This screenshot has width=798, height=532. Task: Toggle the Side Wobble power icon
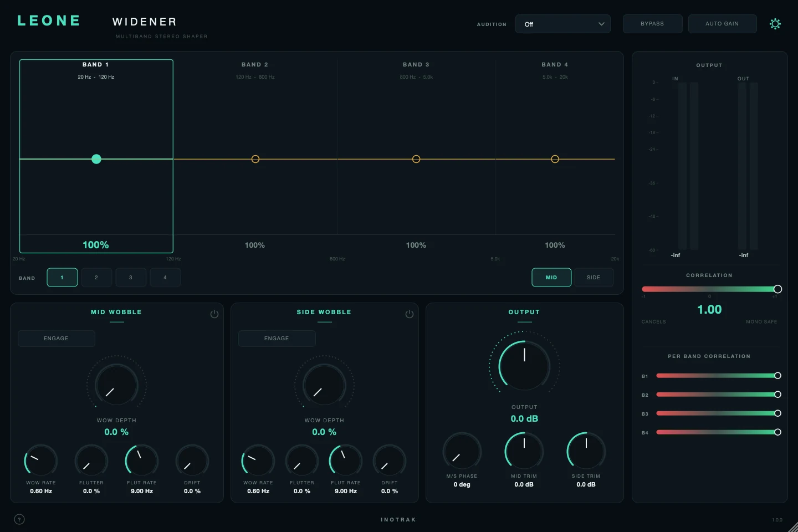click(x=410, y=314)
